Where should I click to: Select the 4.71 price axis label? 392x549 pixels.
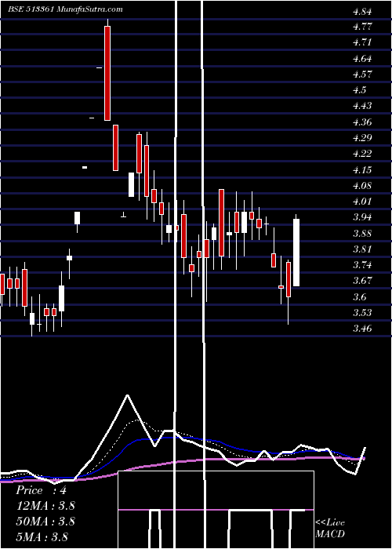tap(362, 42)
